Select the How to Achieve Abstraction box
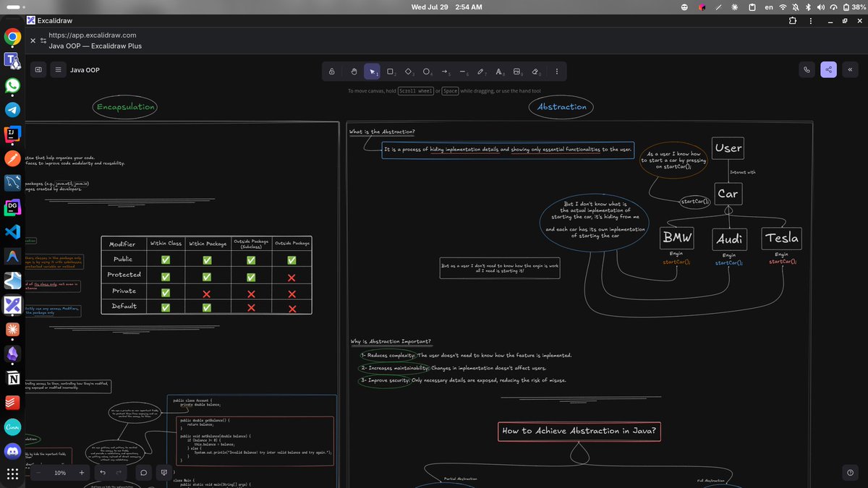This screenshot has width=868, height=488. pos(580,431)
